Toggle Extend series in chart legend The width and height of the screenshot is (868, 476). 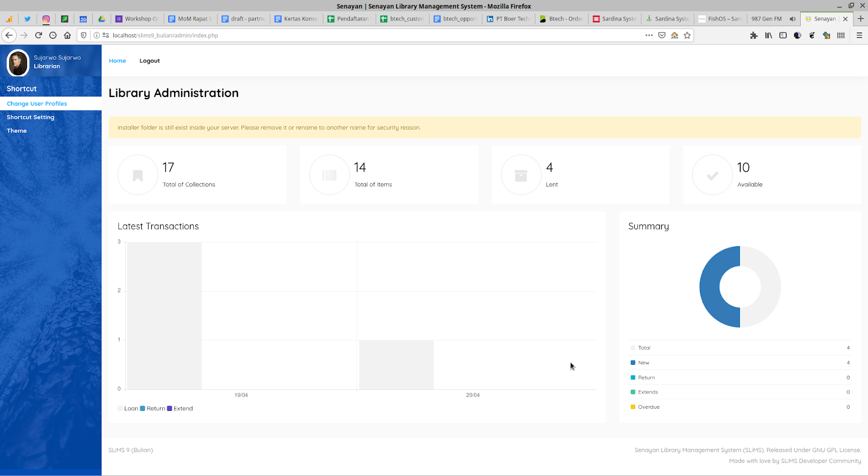(x=180, y=408)
